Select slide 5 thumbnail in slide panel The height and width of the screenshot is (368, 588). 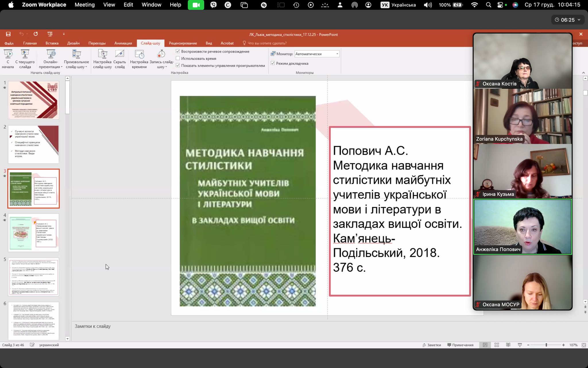pyautogui.click(x=34, y=277)
